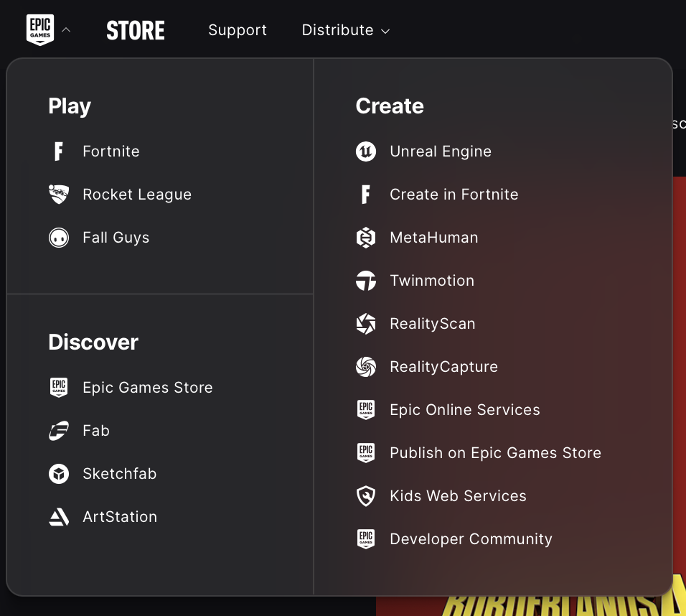Click the MetaHuman hexagon icon
This screenshot has height=616, width=686.
click(366, 238)
